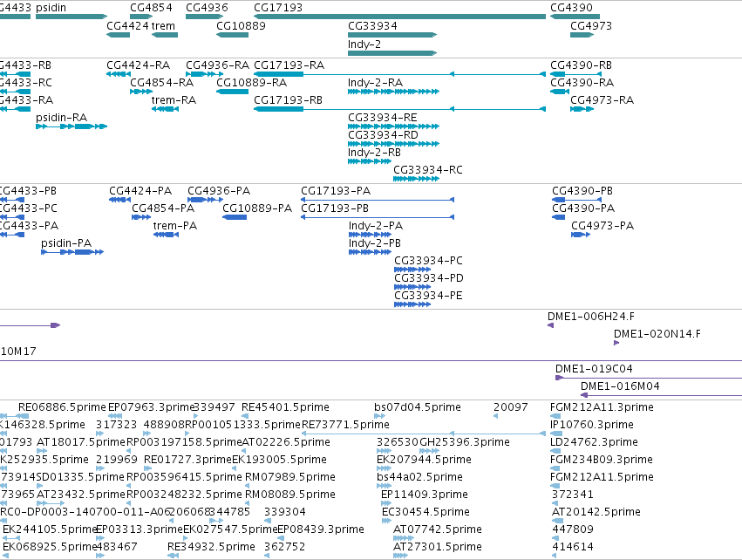742x560 pixels.
Task: Select protein Indy-2-PB
Action: coord(375,243)
